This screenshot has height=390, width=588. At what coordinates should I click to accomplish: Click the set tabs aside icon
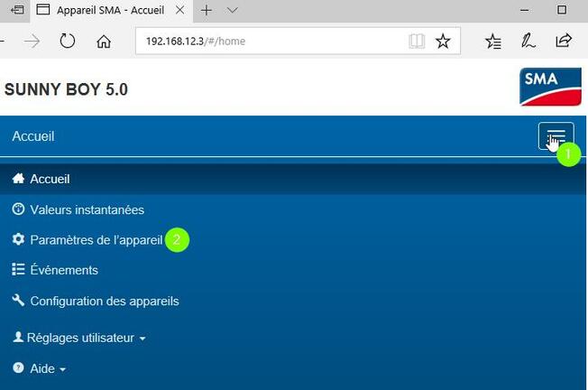tap(17, 10)
